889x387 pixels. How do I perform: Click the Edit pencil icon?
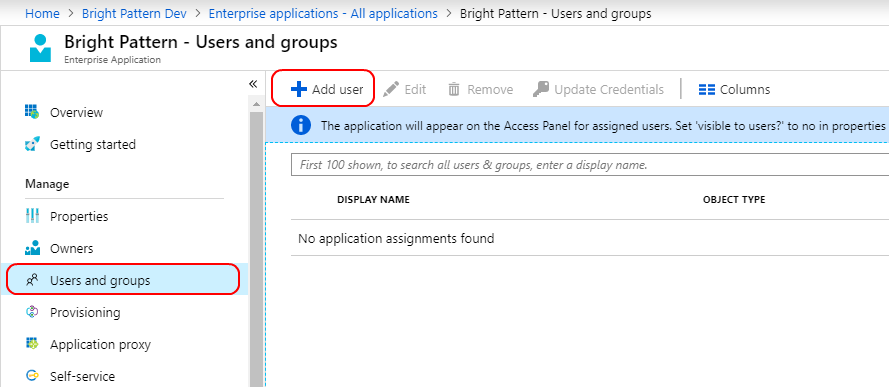tap(391, 90)
